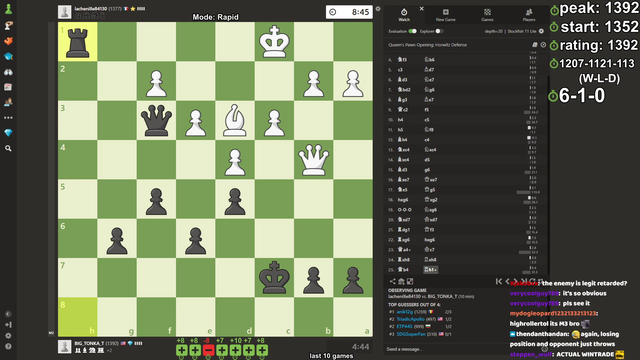Image resolution: width=640 pixels, height=360 pixels.
Task: Select move 18 hxg6 in move list
Action: (x=403, y=200)
